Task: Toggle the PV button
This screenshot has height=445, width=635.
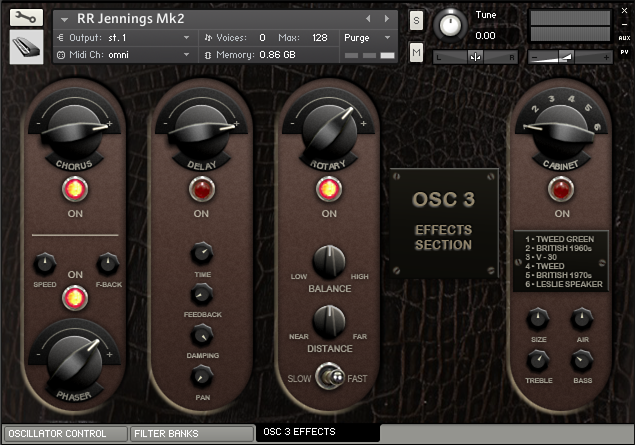Action: [x=624, y=52]
